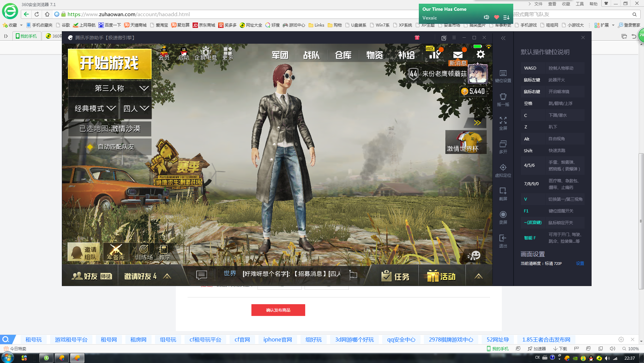The image size is (644, 363).
Task: Like the song with heart icon
Action: (x=496, y=17)
